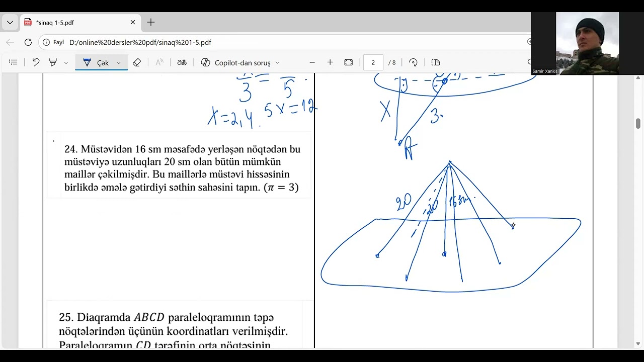Open the translate tool
The width and height of the screenshot is (644, 362).
point(182,62)
